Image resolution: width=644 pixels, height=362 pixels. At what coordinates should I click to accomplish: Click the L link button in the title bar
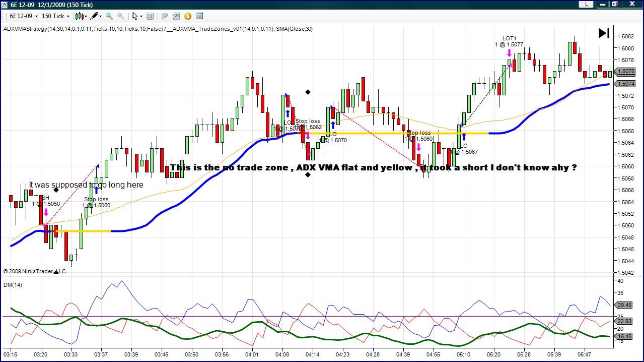[x=586, y=4]
